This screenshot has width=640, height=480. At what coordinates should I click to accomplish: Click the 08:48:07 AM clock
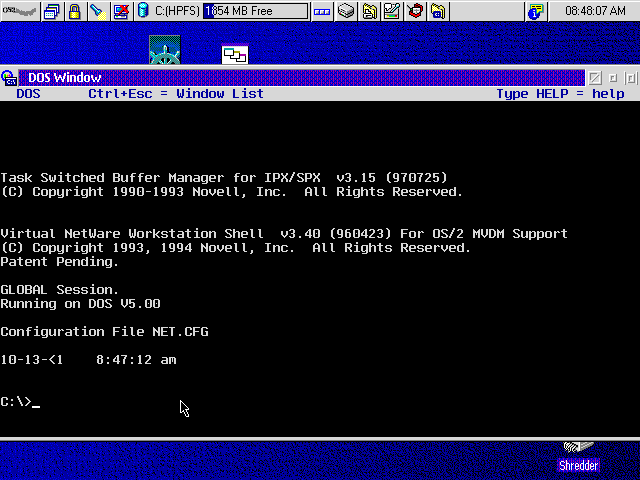595,11
